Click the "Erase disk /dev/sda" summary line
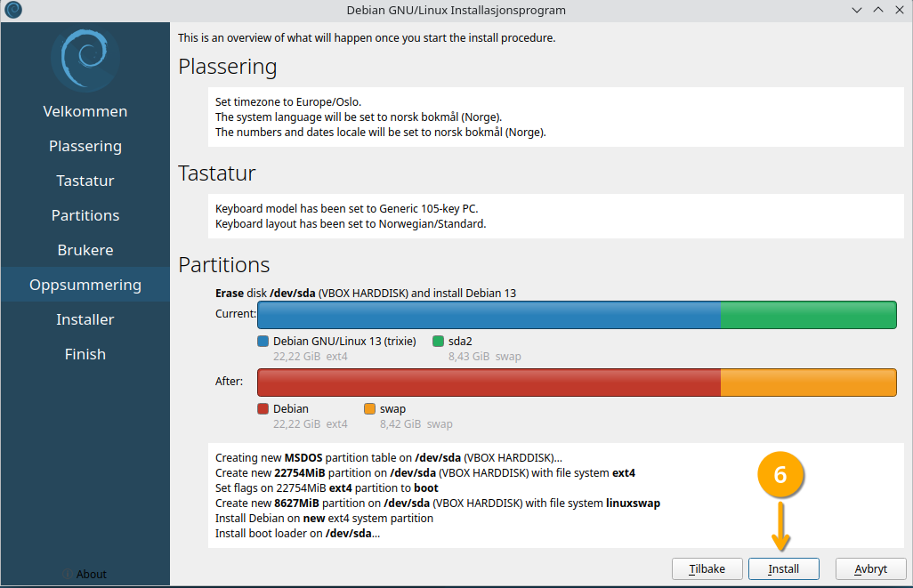The width and height of the screenshot is (913, 588). (366, 293)
